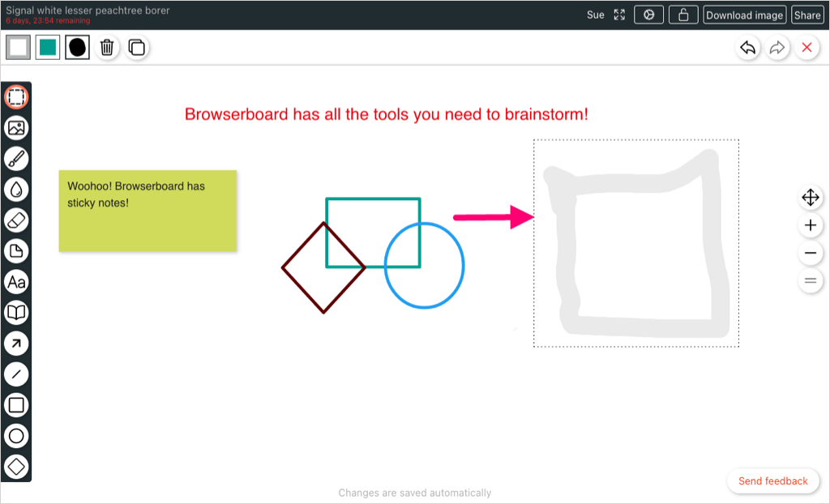Click the Share button

coord(806,15)
